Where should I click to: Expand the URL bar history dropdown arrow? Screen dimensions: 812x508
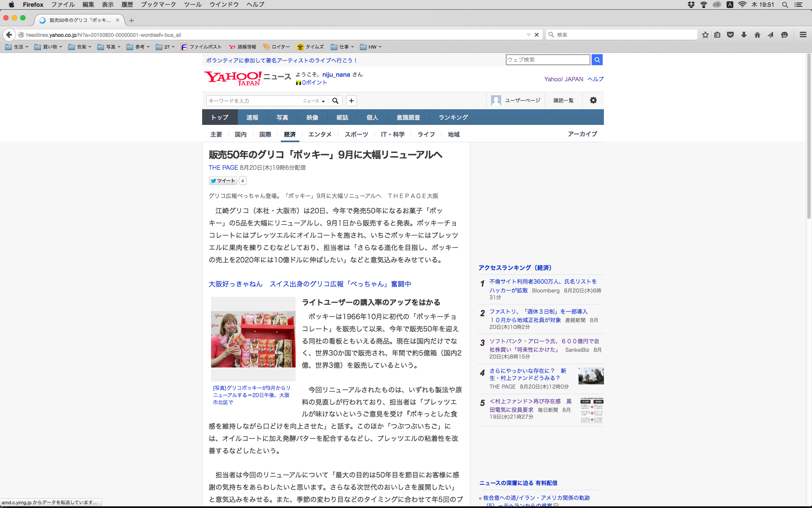[529, 35]
